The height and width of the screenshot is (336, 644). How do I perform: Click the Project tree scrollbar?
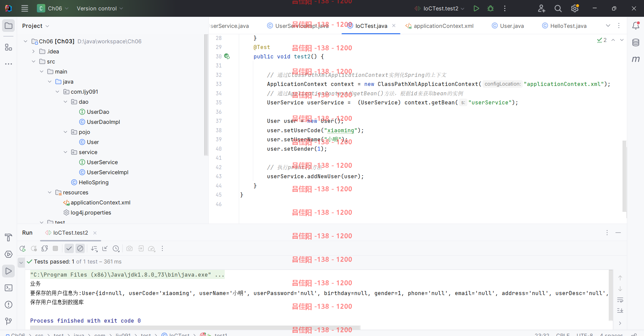(x=206, y=95)
